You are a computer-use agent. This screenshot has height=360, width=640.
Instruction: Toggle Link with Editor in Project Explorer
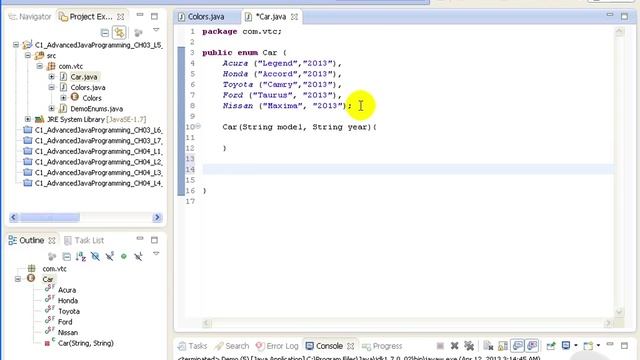[119, 33]
